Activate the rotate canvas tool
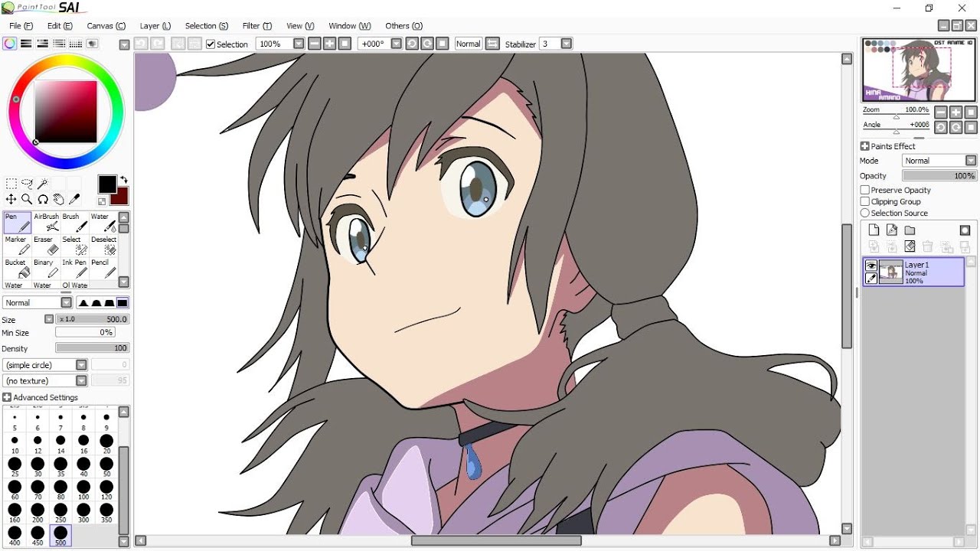The height and width of the screenshot is (551, 980). [x=43, y=200]
